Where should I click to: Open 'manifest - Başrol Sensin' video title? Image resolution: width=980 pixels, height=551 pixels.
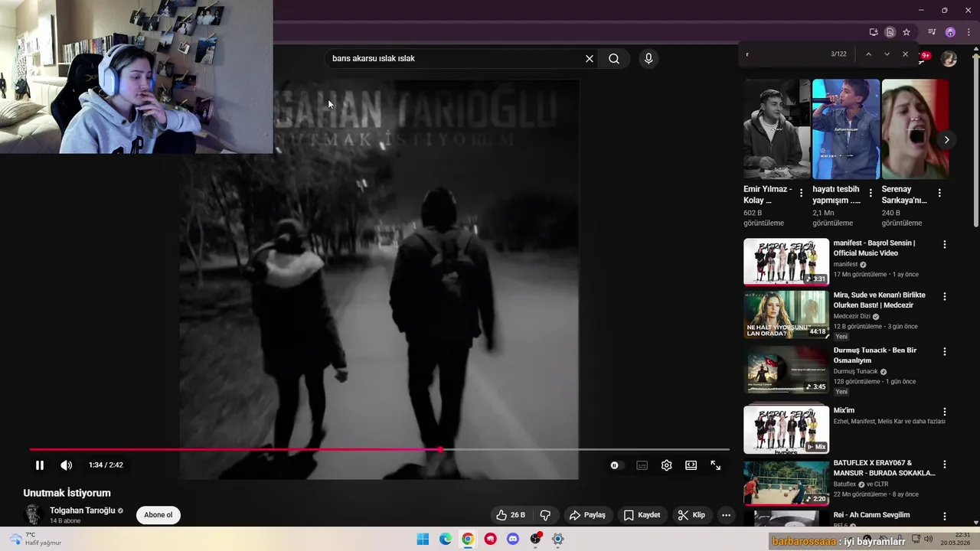click(x=874, y=248)
